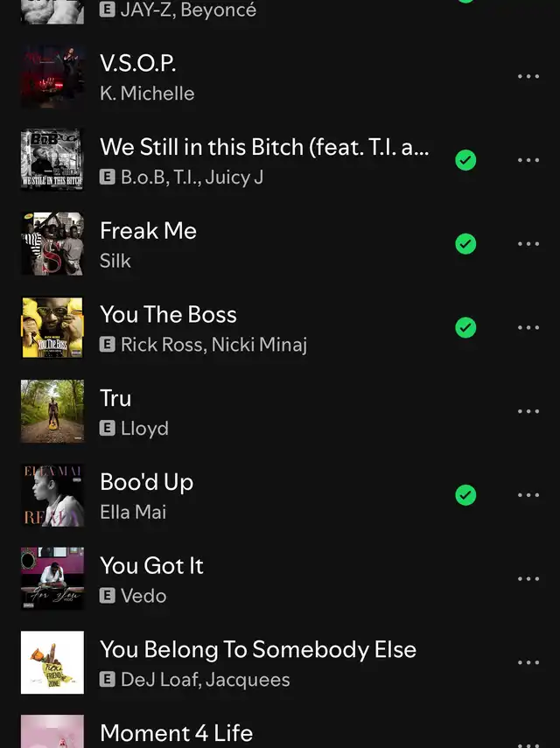
Task: Open more options for We Still in this Bitch
Action: [x=528, y=160]
